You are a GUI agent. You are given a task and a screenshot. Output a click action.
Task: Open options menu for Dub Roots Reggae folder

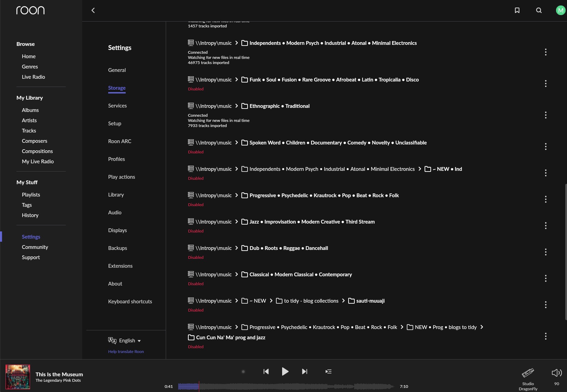tap(545, 252)
